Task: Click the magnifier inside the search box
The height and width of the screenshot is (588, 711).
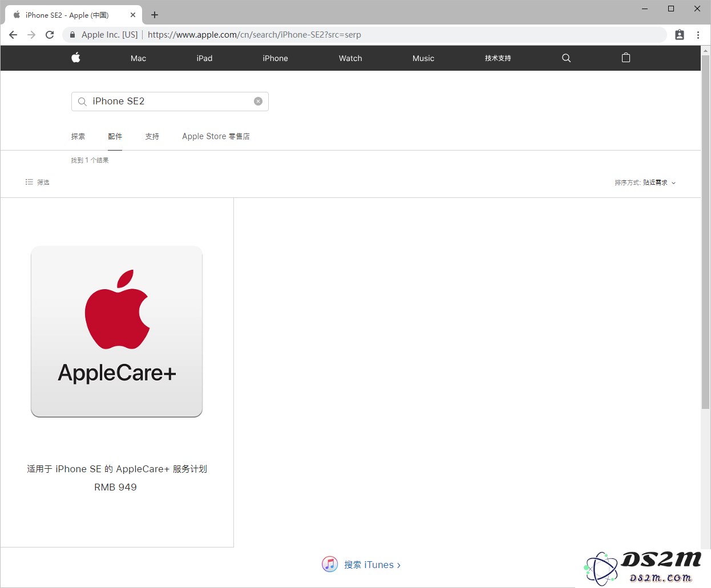Action: pos(82,102)
